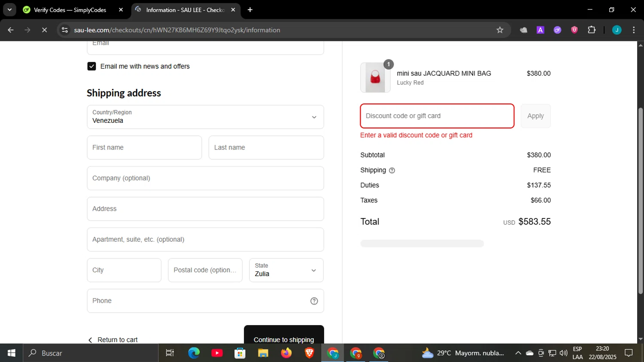
Task: Click the Return to cart link
Action: (112, 340)
